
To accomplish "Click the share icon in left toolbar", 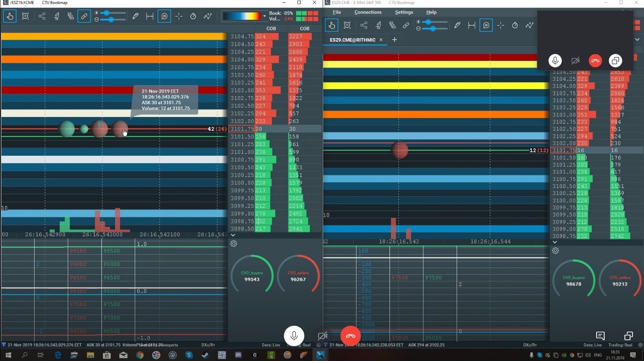I will pos(42,16).
